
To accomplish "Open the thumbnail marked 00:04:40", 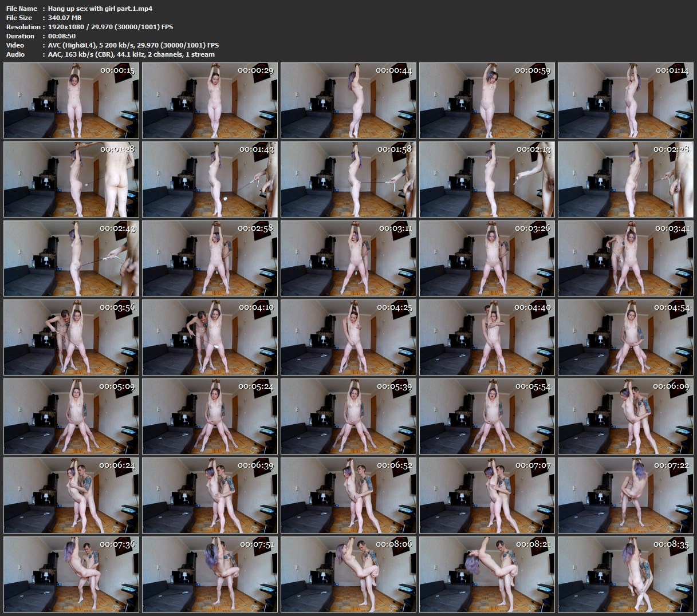I will 487,337.
